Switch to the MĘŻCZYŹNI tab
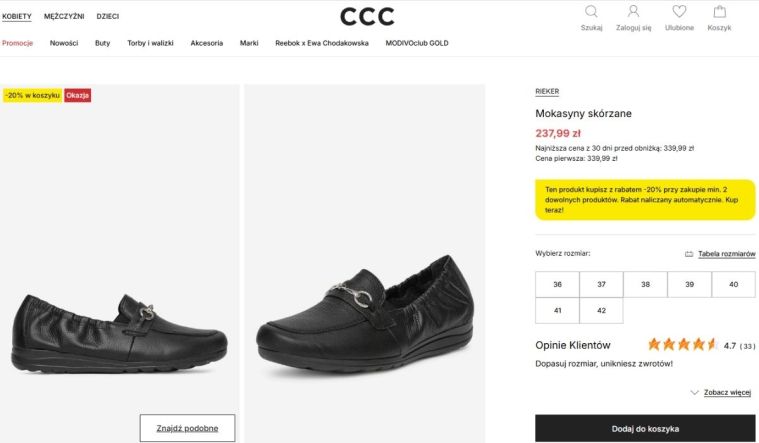Image resolution: width=759 pixels, height=443 pixels. pos(64,16)
